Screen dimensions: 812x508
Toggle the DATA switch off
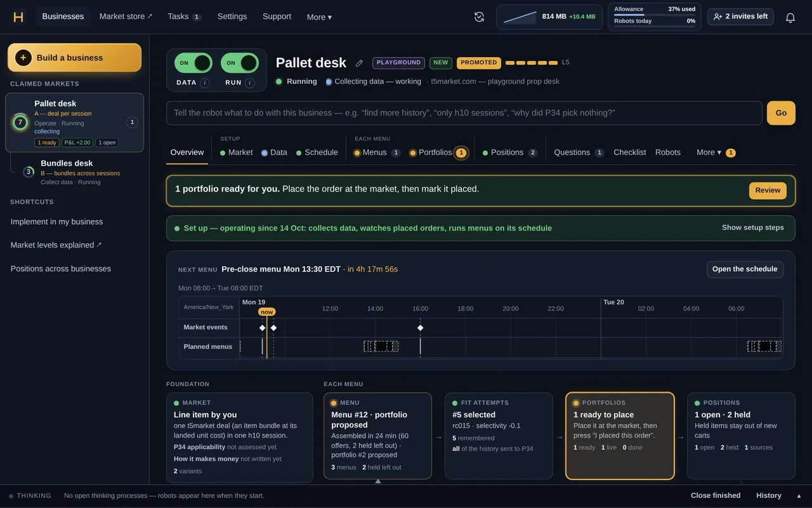(193, 63)
